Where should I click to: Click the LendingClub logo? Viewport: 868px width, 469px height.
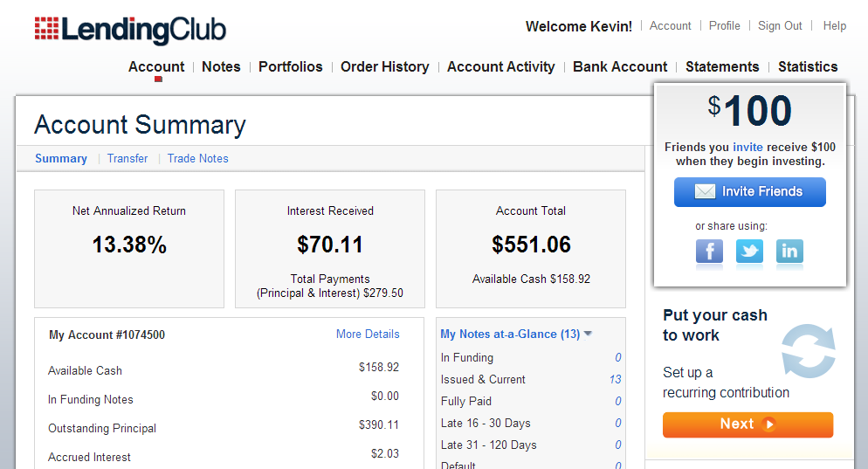coord(131,30)
